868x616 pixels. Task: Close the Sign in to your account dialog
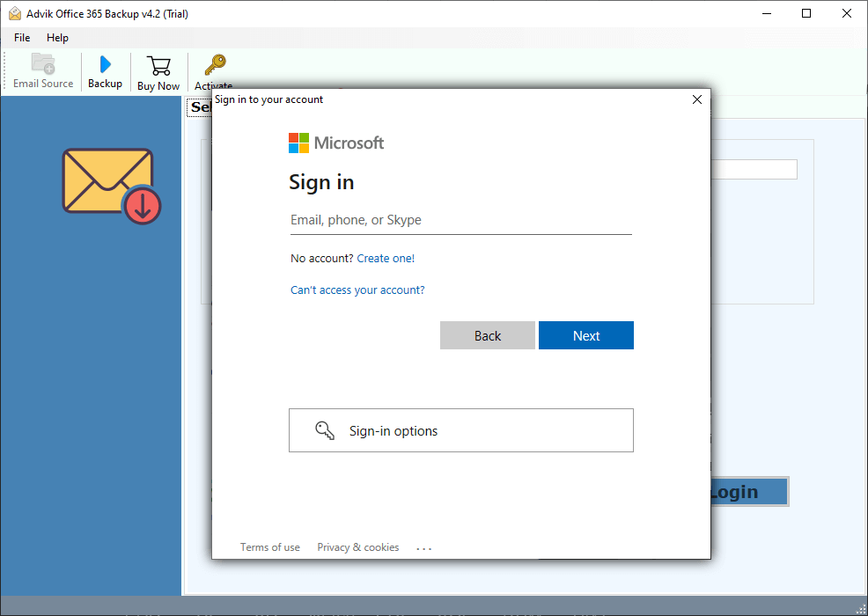point(697,99)
